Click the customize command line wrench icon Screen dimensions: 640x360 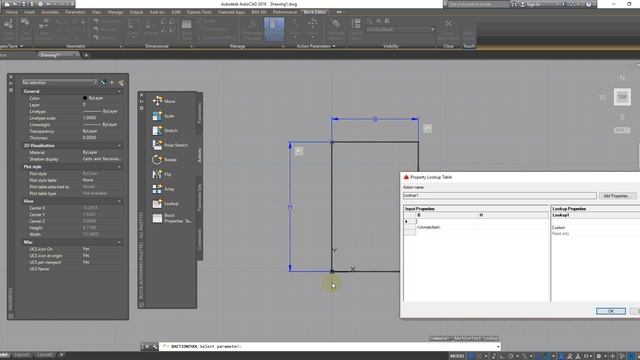155,347
